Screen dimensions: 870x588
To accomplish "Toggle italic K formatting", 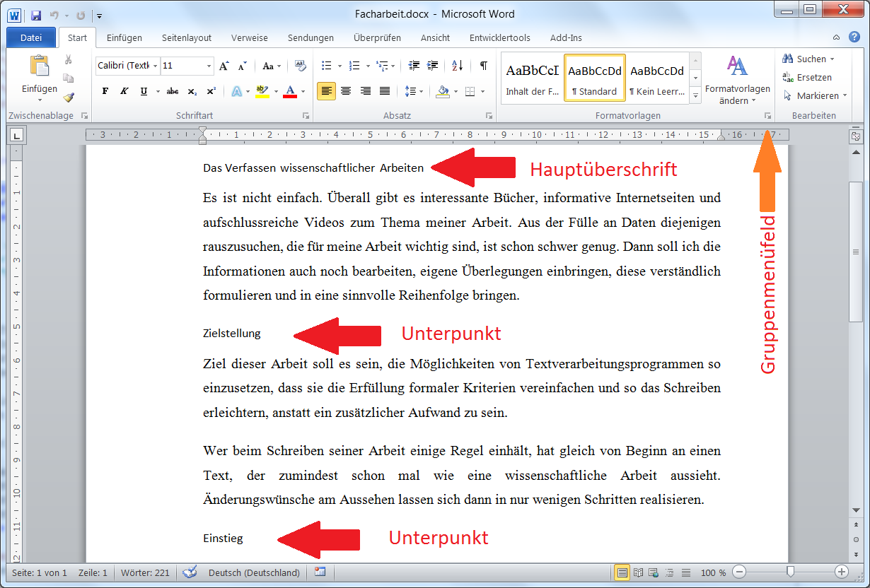I will click(124, 91).
